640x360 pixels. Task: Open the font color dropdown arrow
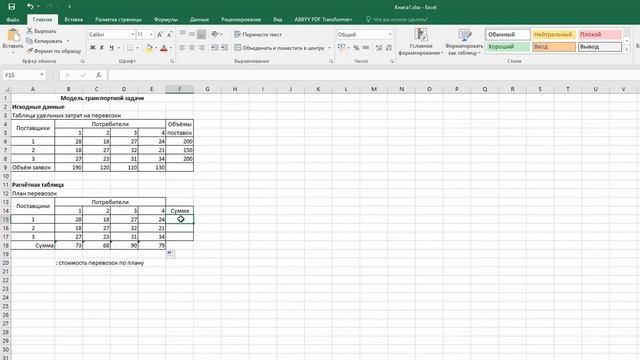[171, 48]
